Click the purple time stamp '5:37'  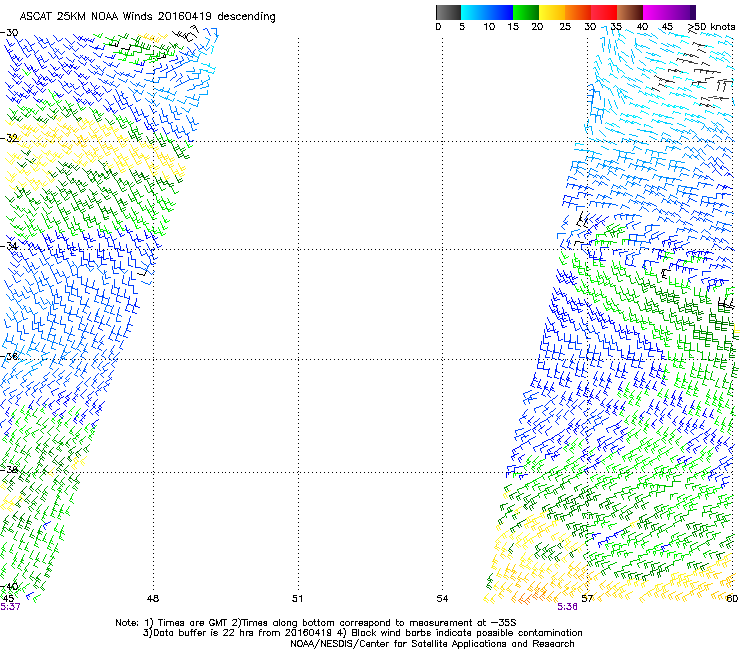10,607
